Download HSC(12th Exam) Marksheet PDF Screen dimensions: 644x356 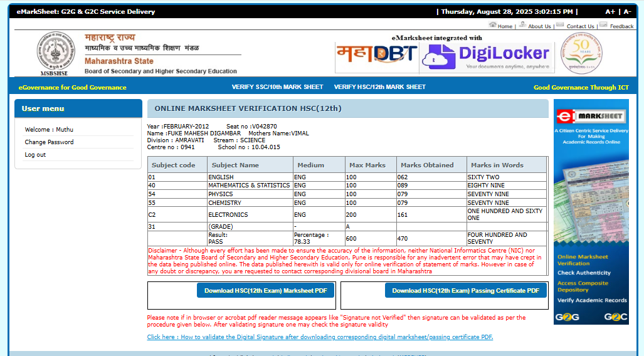point(265,291)
